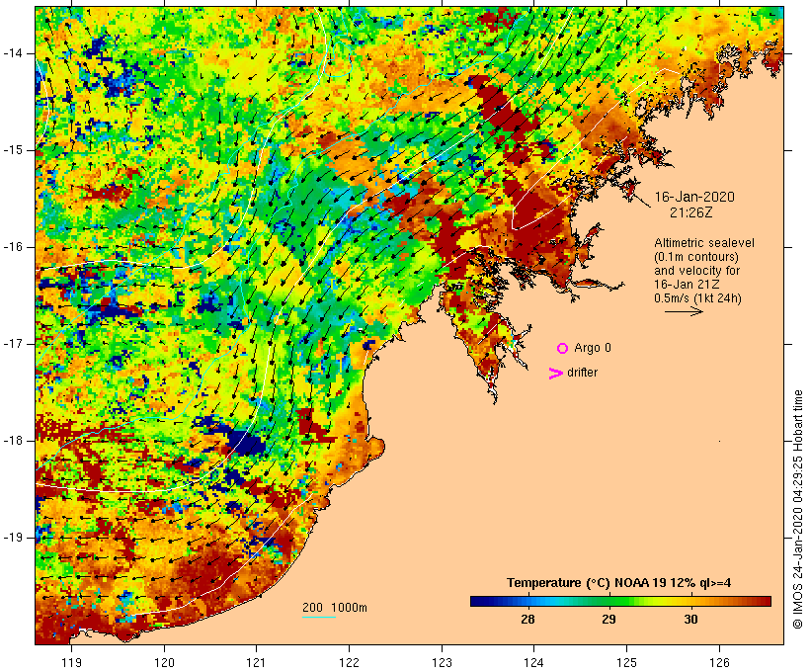
Task: Click the 'Argo 0' legend label
Action: click(x=593, y=348)
